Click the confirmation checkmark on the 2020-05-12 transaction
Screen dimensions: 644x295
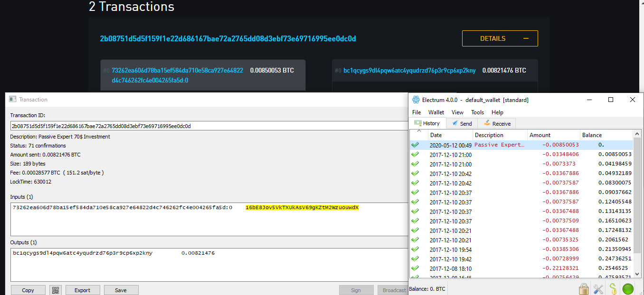(x=416, y=145)
